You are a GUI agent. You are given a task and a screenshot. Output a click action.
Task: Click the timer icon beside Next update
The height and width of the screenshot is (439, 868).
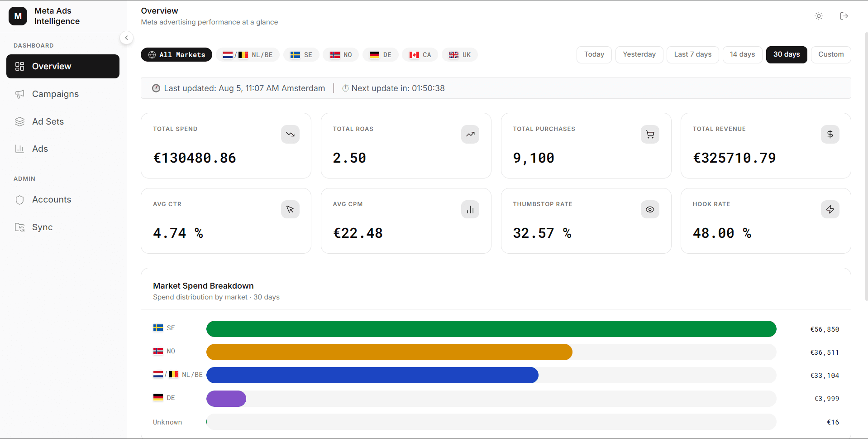(345, 88)
